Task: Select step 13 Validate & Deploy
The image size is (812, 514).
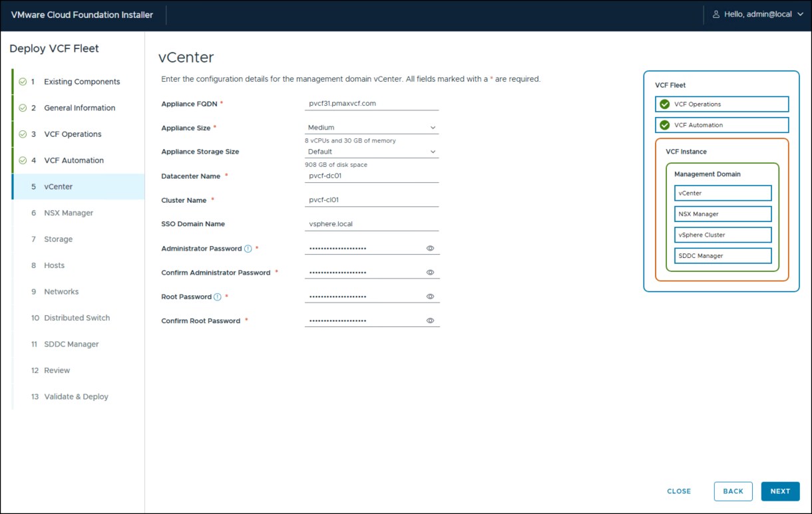Action: [x=79, y=397]
